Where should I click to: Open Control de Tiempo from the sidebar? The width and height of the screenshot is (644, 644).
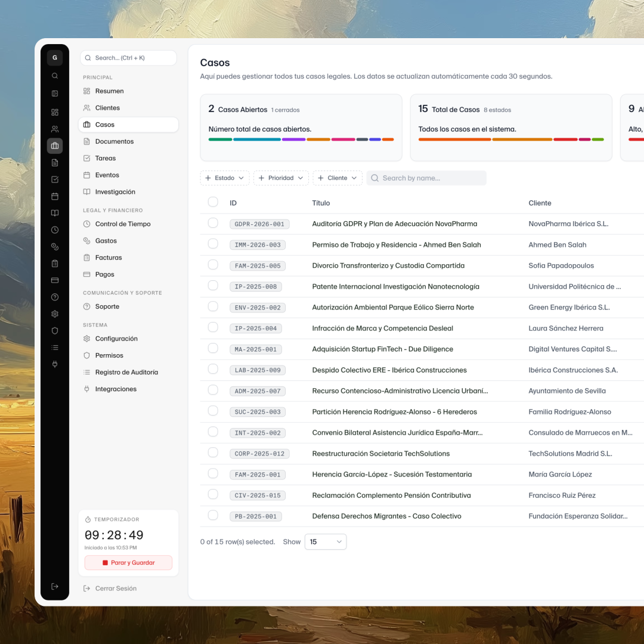click(123, 224)
